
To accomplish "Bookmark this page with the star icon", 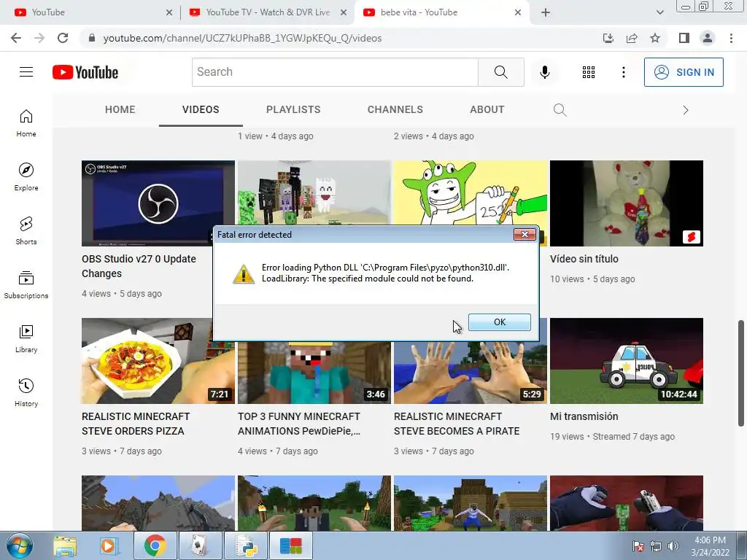I will [655, 38].
